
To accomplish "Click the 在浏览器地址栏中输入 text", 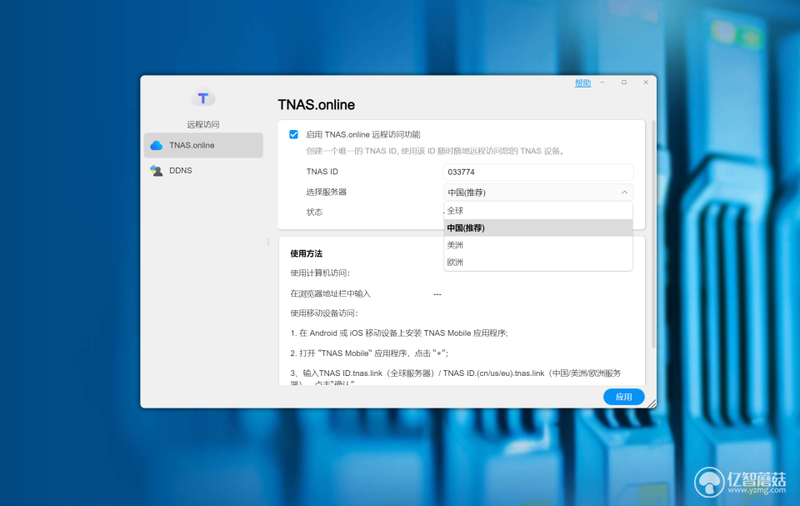I will click(331, 294).
